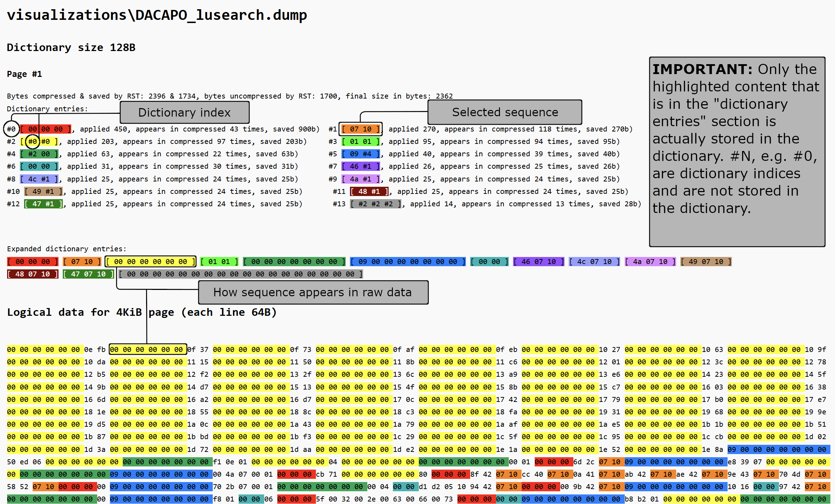Image resolution: width=835 pixels, height=504 pixels.
Task: Click outlined yellow expanded six-zero entry
Action: [150, 262]
